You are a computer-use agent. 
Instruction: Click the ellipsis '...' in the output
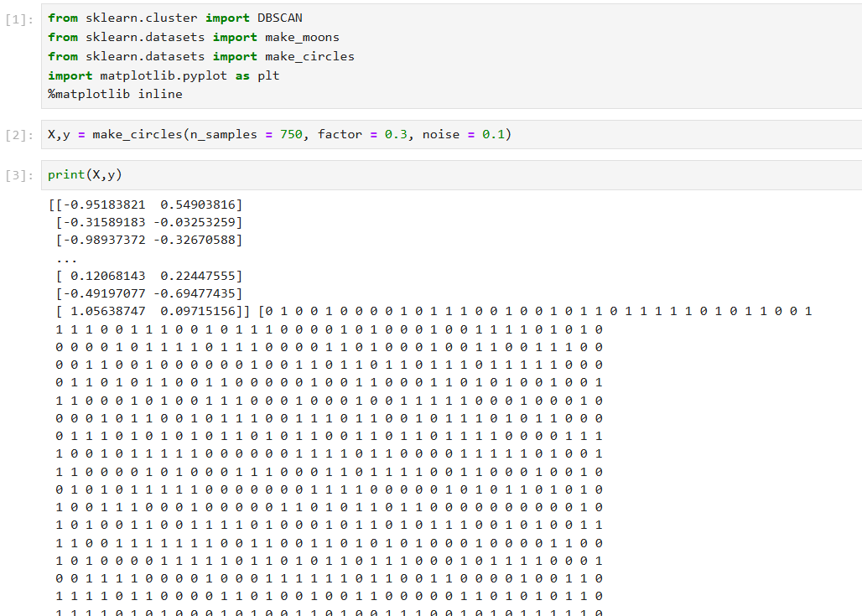click(x=66, y=260)
